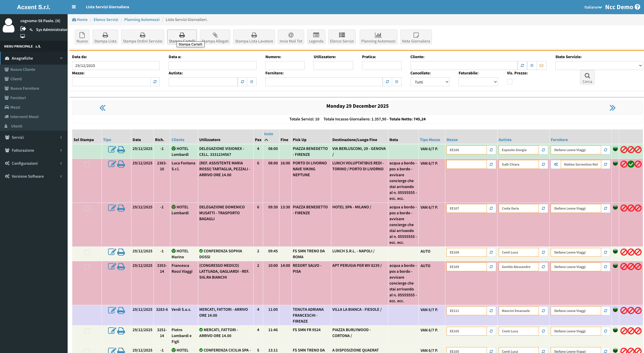Click the green status dot on EE107 row
The height and width of the screenshot is (353, 644).
[x=615, y=207]
